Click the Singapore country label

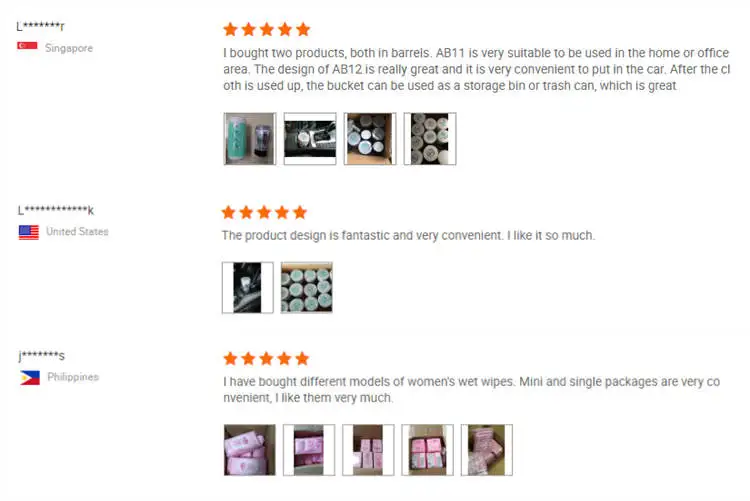69,48
